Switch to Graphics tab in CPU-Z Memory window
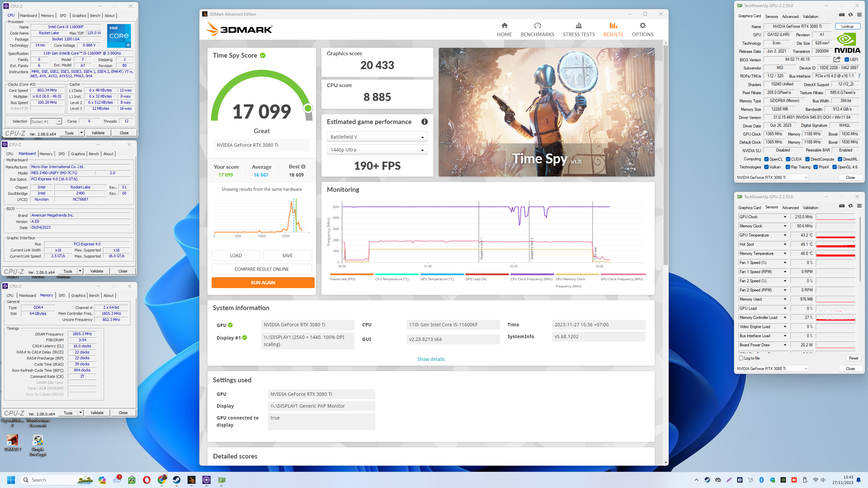This screenshot has height=488, width=868. tap(78, 296)
